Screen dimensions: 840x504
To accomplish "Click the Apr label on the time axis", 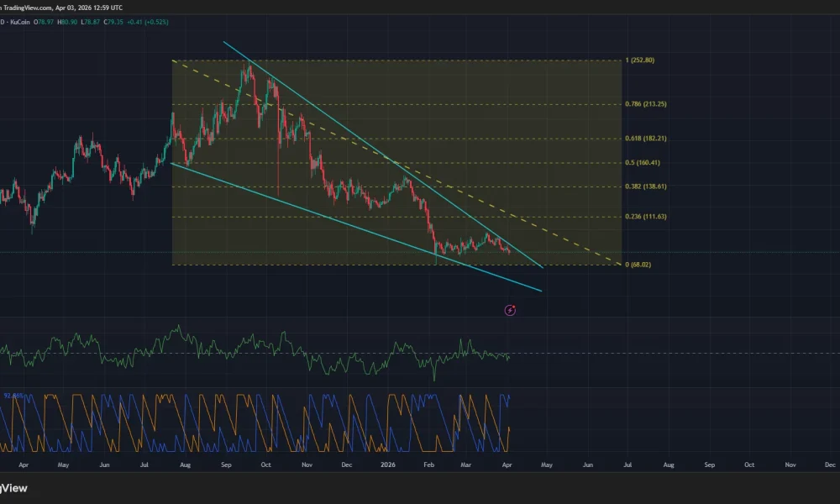I will pyautogui.click(x=24, y=465).
